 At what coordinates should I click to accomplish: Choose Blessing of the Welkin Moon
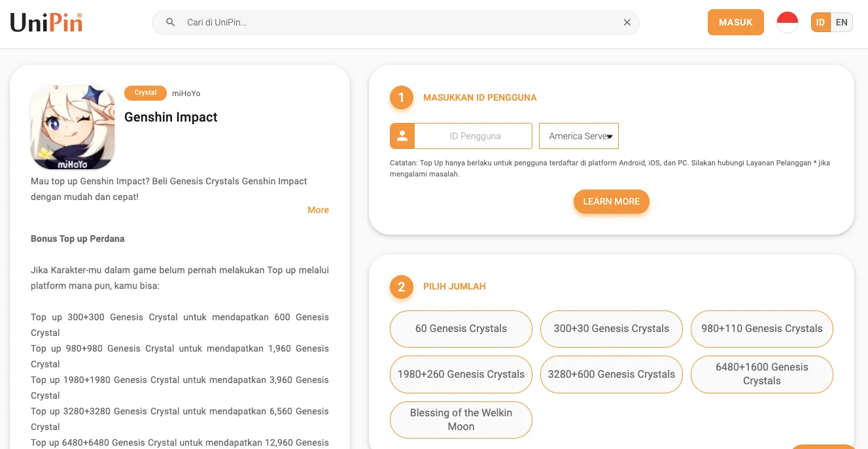[x=460, y=420]
